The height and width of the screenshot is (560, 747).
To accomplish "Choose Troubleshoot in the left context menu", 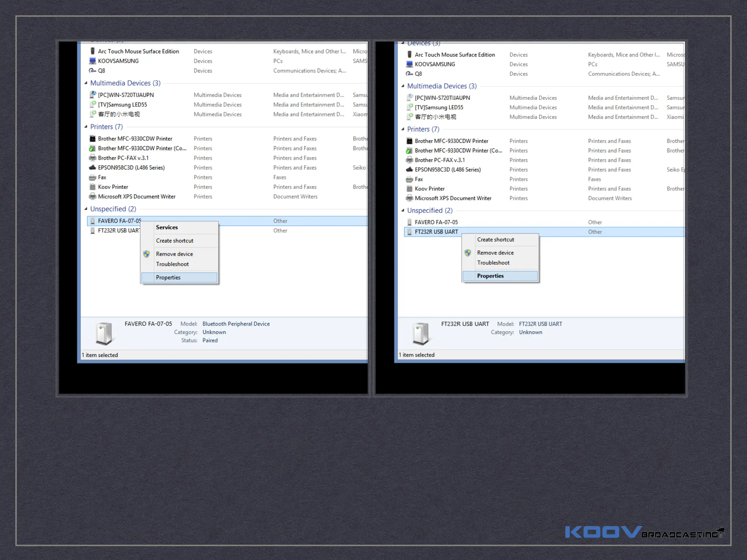I will [x=172, y=264].
